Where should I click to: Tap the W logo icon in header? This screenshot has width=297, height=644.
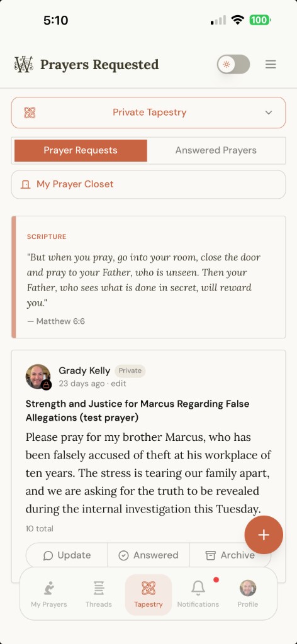23,65
